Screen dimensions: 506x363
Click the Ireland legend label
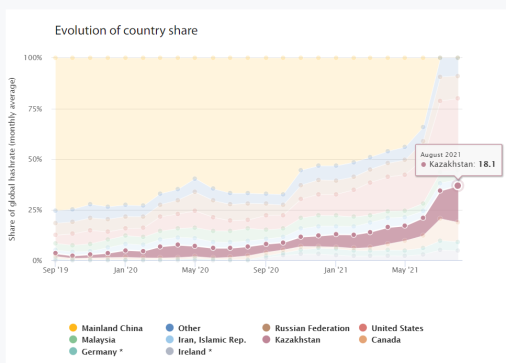[195, 352]
